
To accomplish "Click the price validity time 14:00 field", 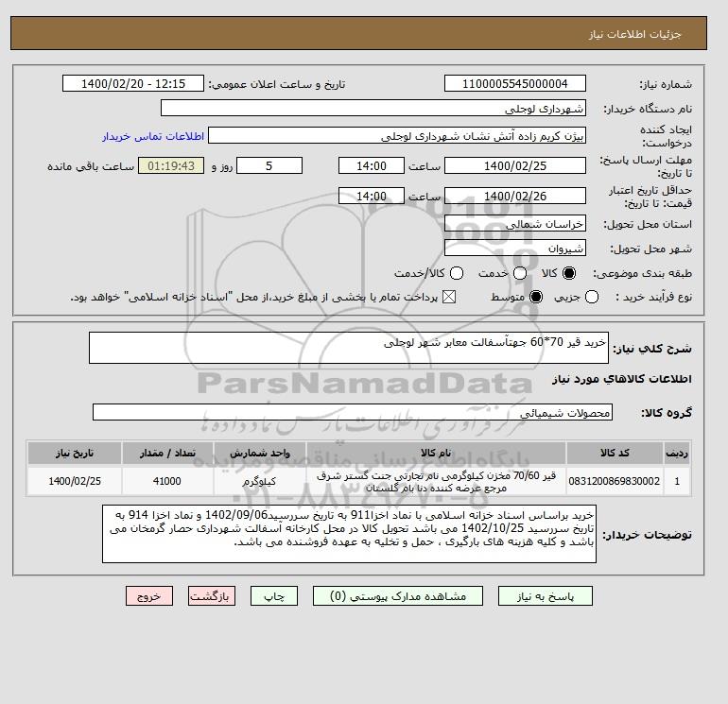I will click(372, 196).
